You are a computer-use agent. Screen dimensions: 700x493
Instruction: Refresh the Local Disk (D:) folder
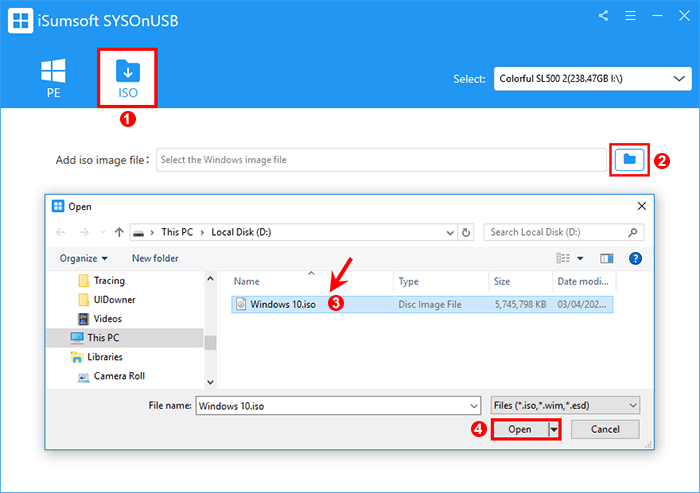point(466,233)
